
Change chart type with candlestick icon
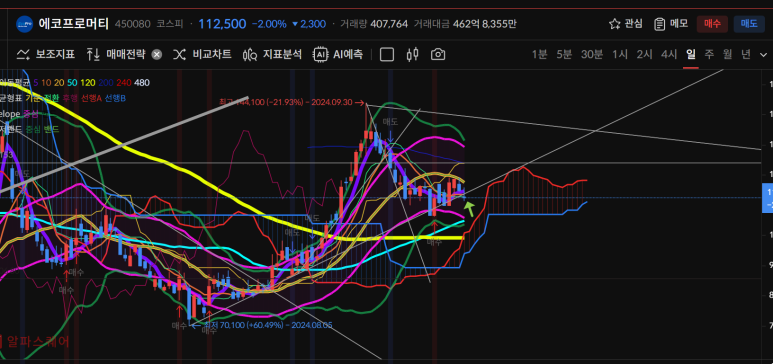(x=413, y=54)
